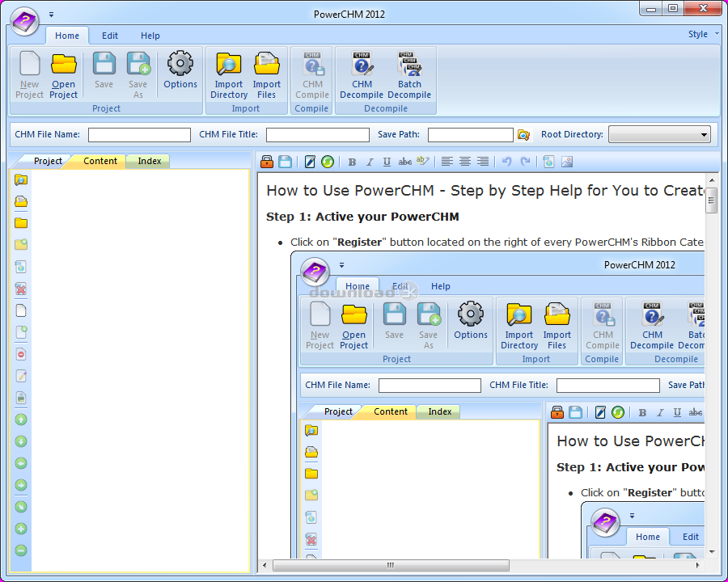Click the edit page pen icon in editor toolbar
The image size is (728, 582).
click(x=310, y=162)
